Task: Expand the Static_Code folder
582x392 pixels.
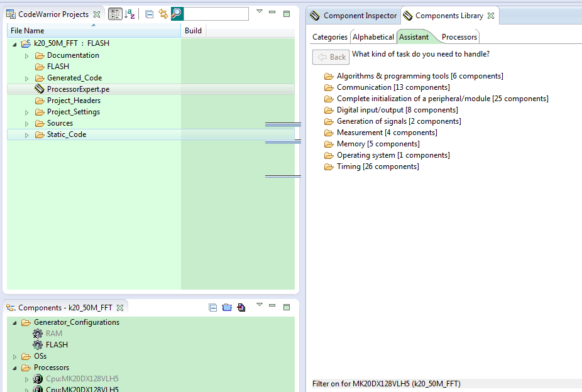Action: click(x=27, y=135)
